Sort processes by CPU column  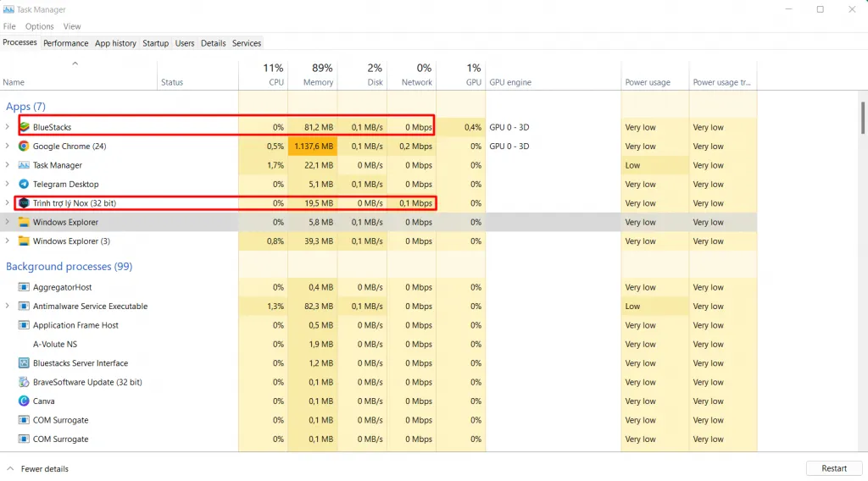[x=264, y=75]
